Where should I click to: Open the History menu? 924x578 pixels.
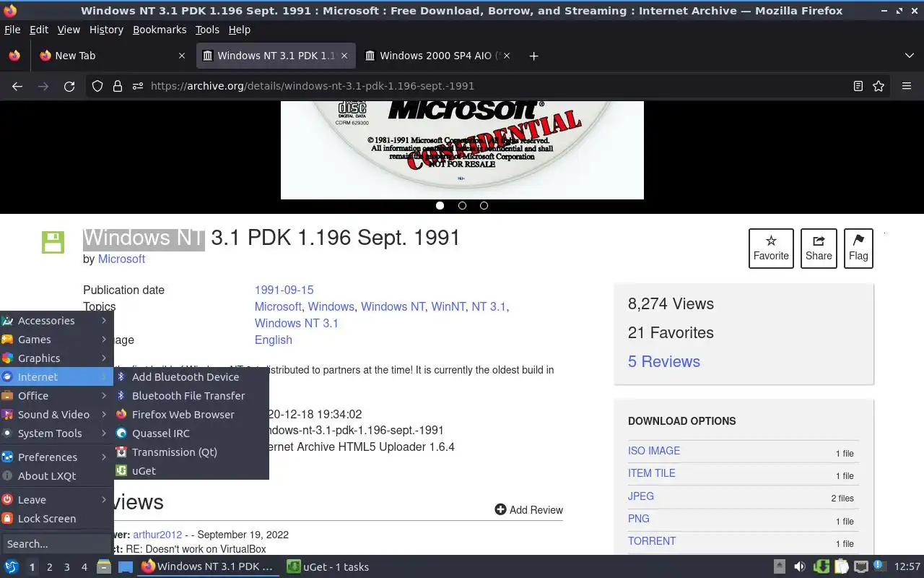[106, 30]
